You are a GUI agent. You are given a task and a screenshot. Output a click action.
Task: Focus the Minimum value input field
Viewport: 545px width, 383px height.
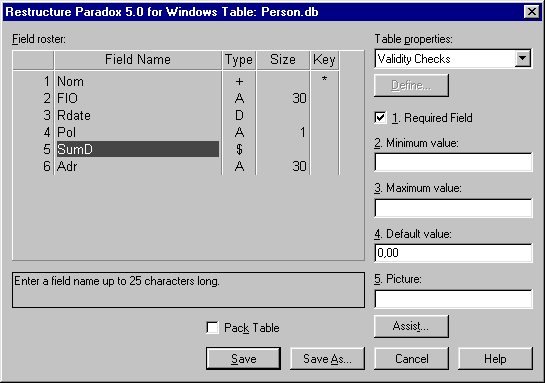coord(453,162)
